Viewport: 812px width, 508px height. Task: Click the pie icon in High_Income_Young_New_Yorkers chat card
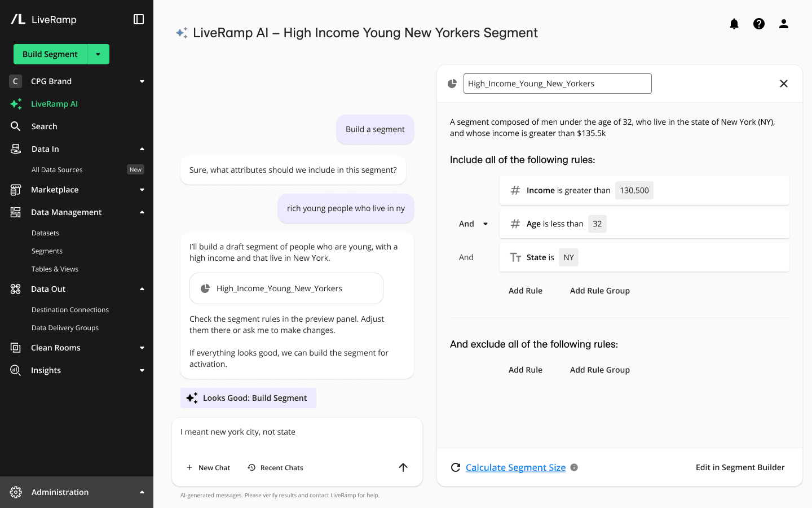[x=205, y=288]
